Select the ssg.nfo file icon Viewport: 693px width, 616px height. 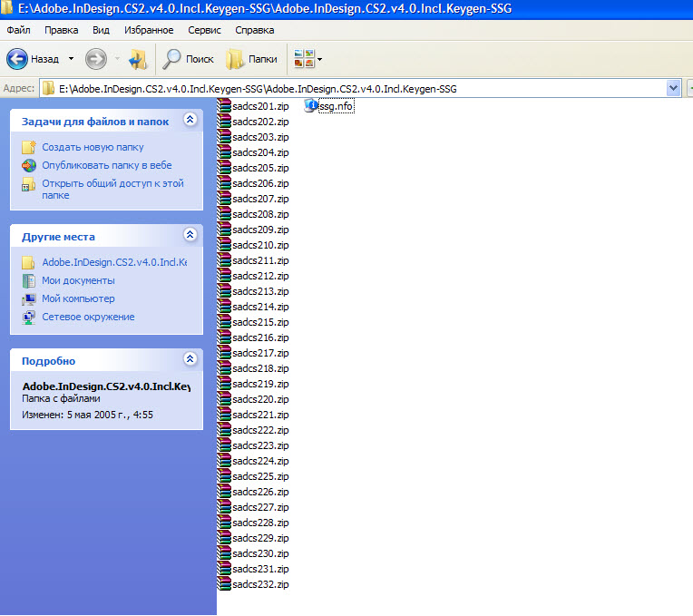pyautogui.click(x=311, y=105)
